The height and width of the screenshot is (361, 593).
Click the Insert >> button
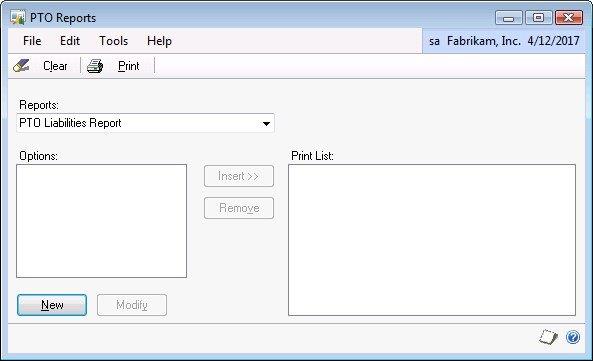pyautogui.click(x=239, y=176)
